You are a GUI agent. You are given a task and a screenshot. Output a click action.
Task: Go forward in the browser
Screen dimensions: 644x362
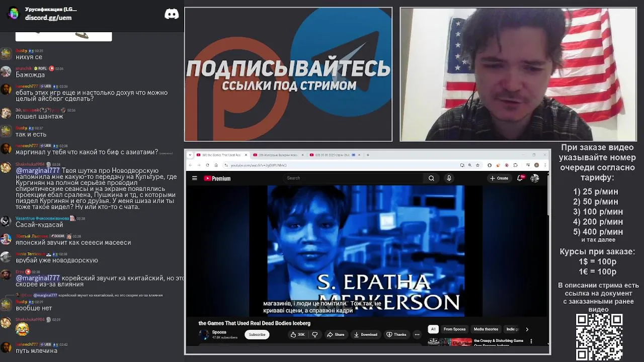click(x=199, y=165)
